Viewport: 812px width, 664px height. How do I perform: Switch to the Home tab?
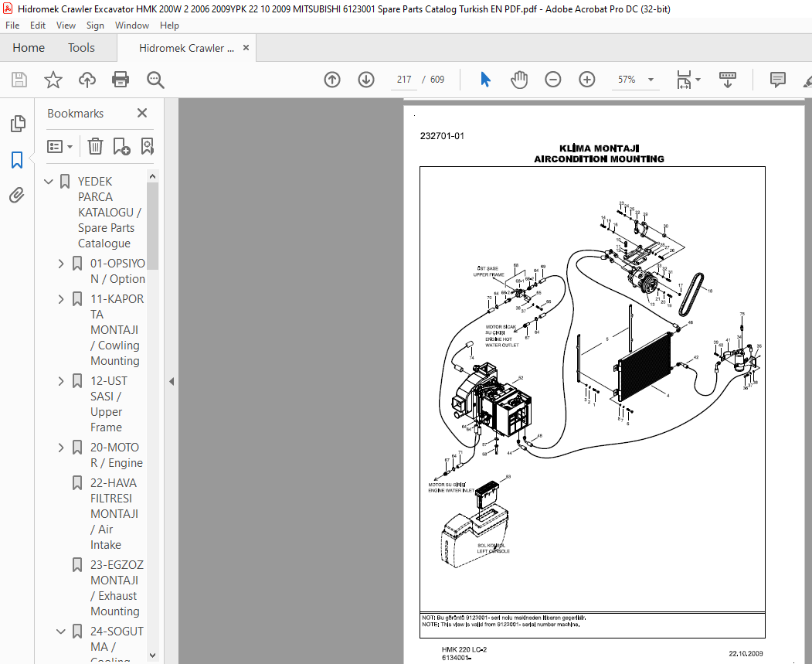pos(29,48)
